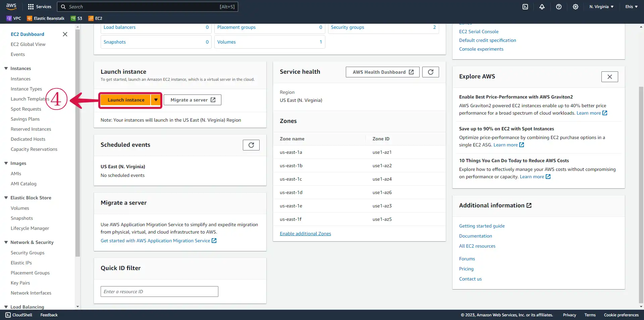
Task: Open CloudShell icon in top navigation bar
Action: coord(525,7)
